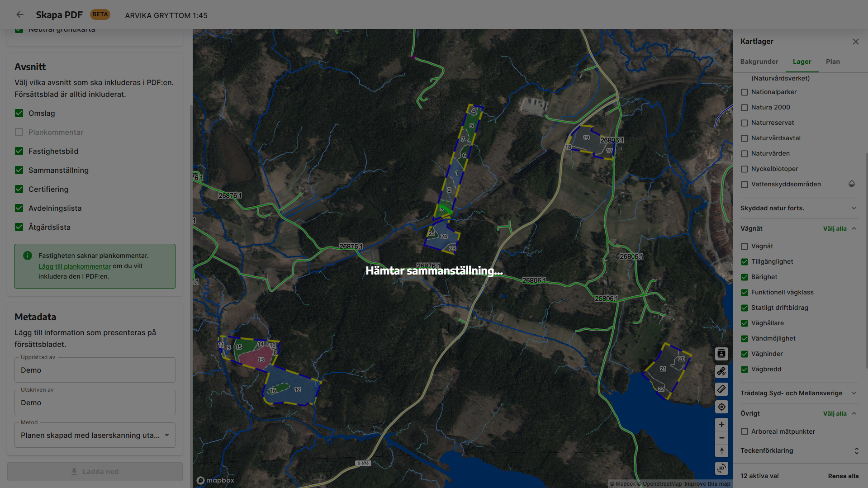Disable the Bärighet layer
This screenshot has width=868, height=488.
tap(745, 277)
